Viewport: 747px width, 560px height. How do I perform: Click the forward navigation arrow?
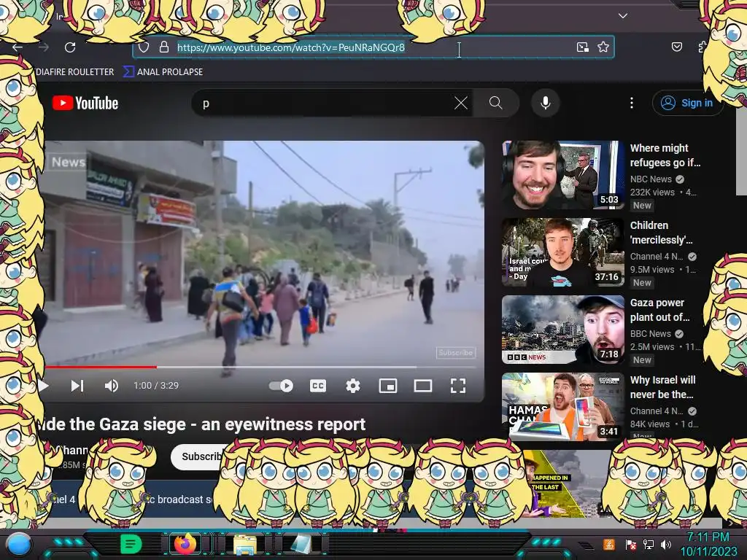44,47
